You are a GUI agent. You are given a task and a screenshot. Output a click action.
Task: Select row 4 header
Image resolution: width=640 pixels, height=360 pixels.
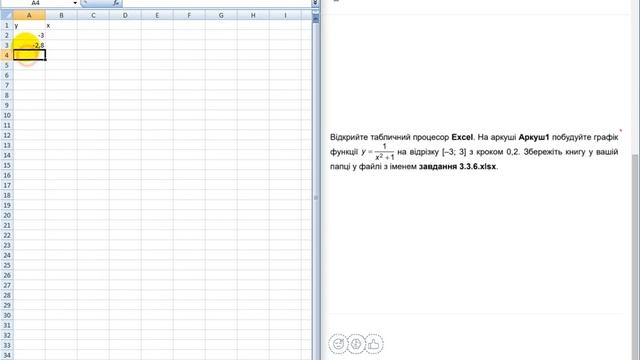[x=7, y=55]
